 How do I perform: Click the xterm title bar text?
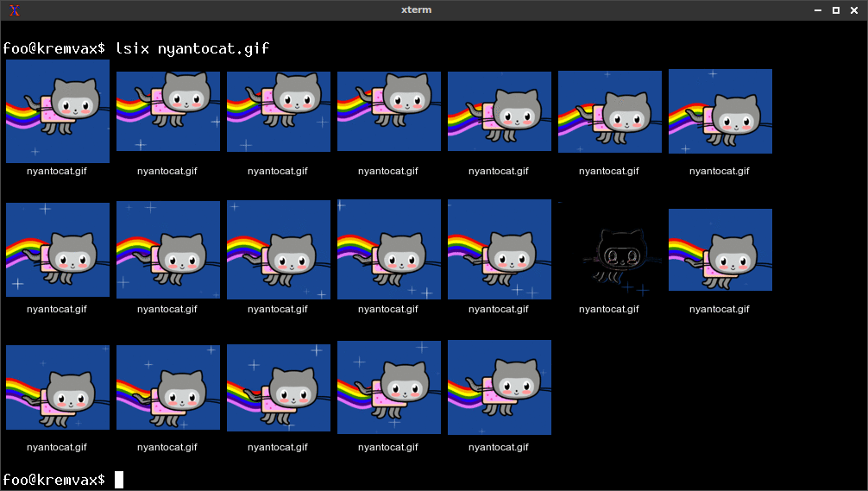(416, 10)
